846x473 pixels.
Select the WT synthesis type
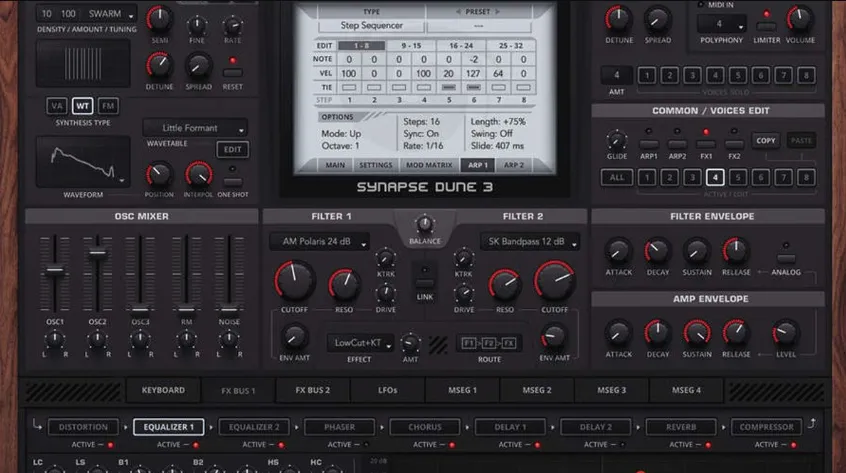click(x=83, y=106)
